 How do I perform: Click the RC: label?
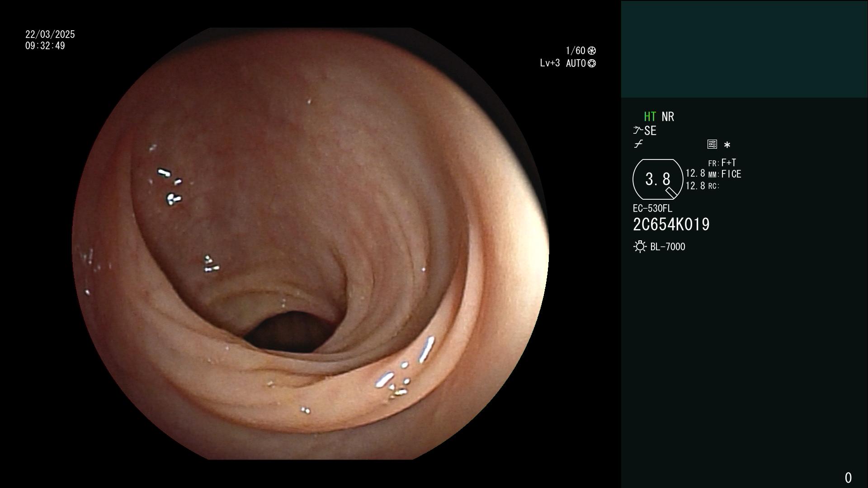pyautogui.click(x=714, y=186)
